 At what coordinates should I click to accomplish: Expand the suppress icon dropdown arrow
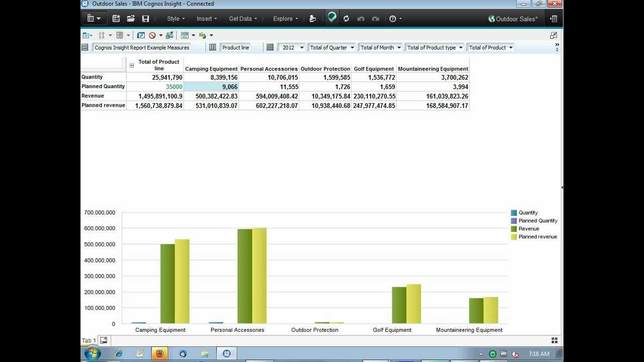point(160,35)
